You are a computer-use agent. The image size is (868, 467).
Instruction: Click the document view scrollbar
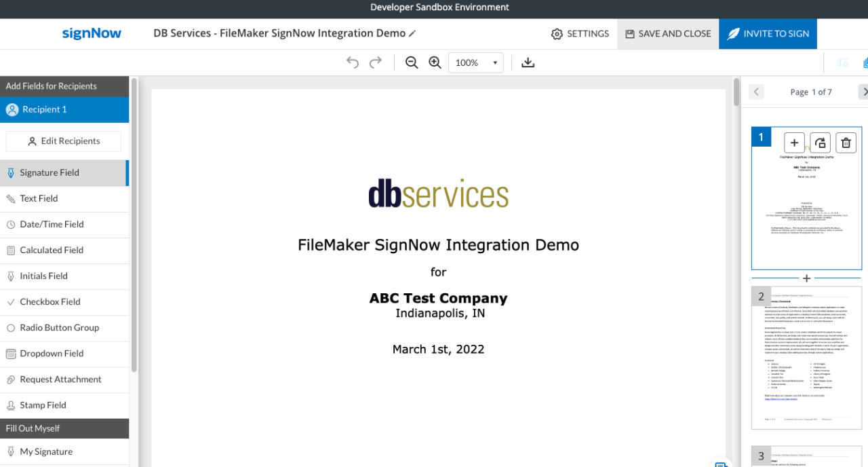736,92
